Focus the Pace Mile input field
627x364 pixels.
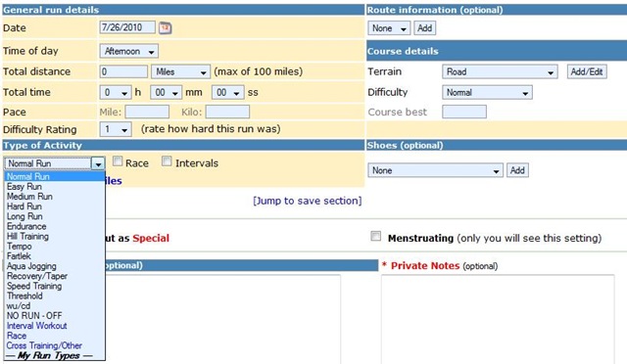coord(147,112)
